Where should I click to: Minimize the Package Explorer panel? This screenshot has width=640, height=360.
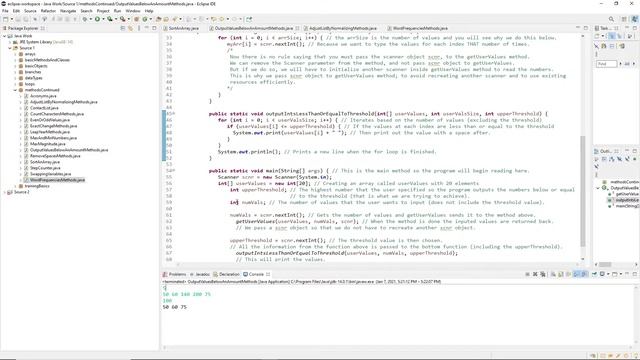pyautogui.click(x=147, y=28)
